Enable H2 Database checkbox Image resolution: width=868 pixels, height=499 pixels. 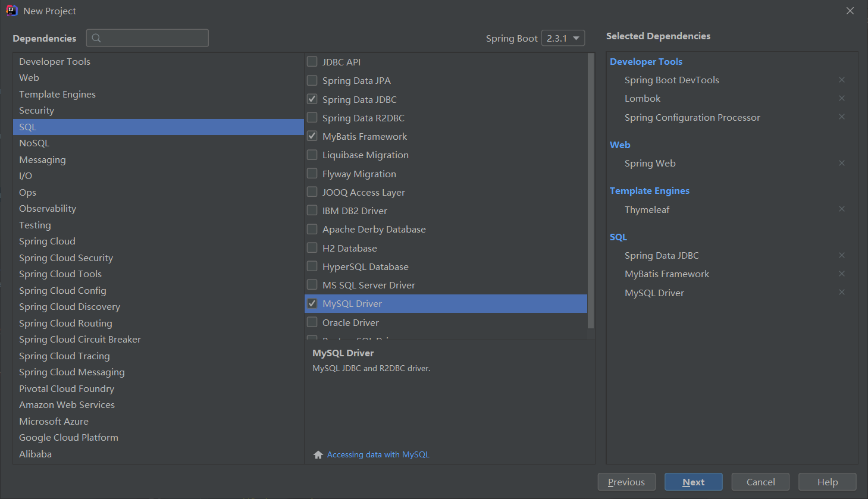click(312, 247)
